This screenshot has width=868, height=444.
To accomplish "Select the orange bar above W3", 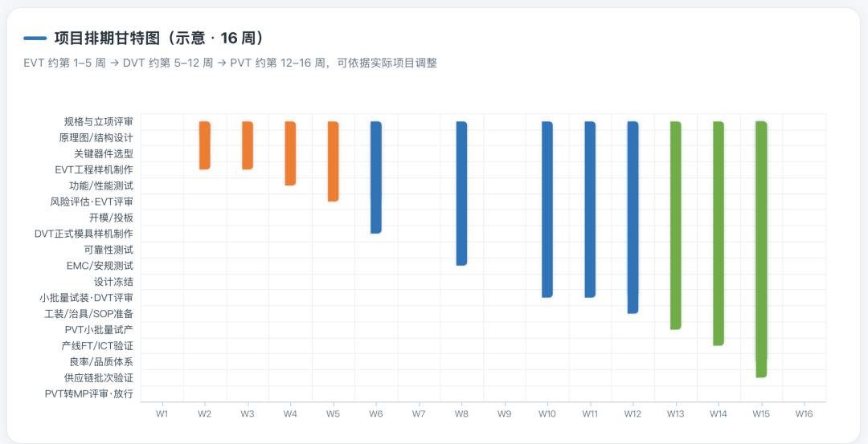I will (x=248, y=145).
